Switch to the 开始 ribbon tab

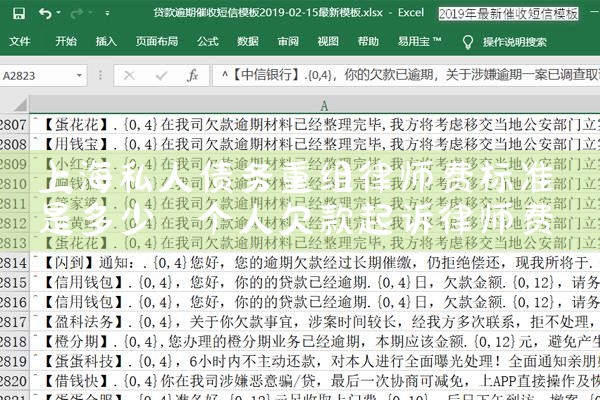point(66,41)
